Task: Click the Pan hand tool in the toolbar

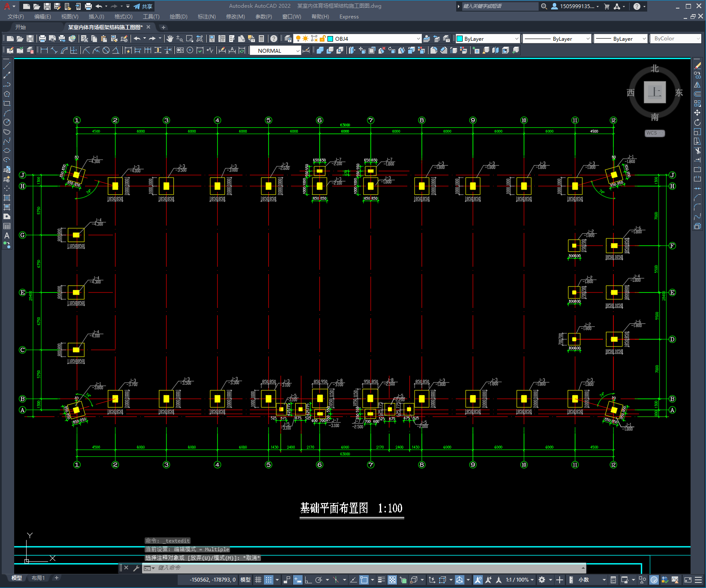Action: tap(170, 39)
